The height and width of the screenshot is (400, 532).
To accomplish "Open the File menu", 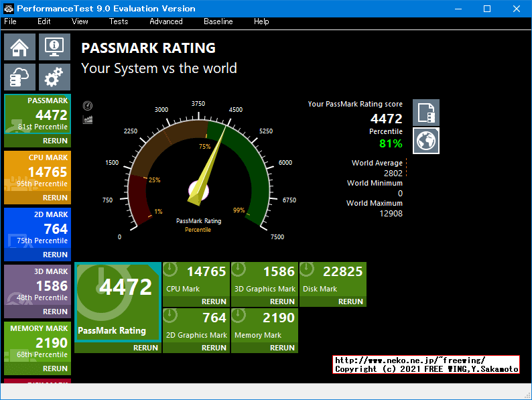I will [10, 21].
